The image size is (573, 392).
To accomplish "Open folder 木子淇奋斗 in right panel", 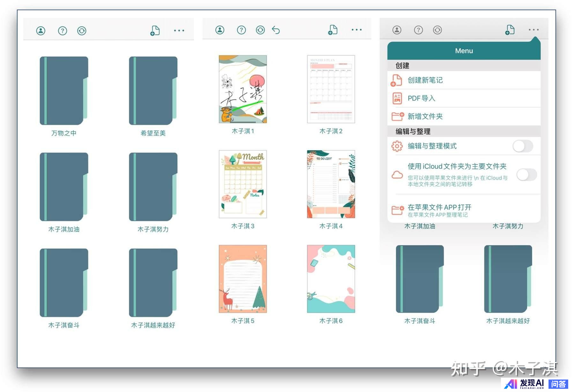I will [420, 279].
